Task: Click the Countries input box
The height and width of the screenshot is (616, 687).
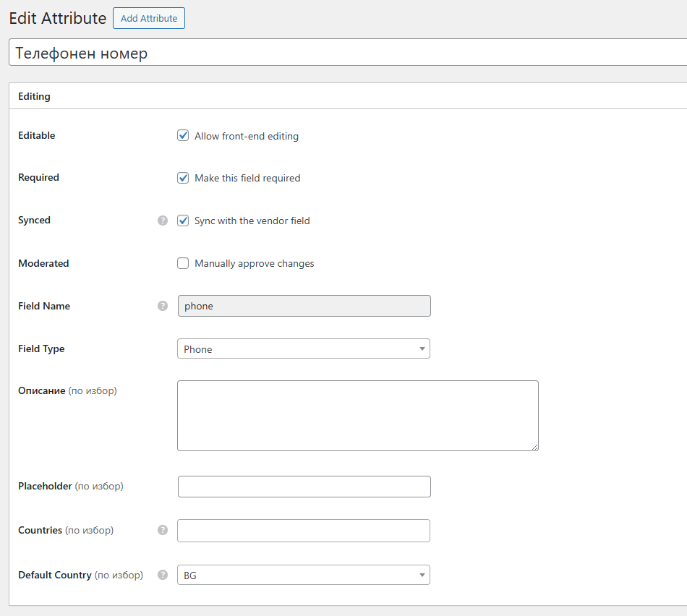Action: (304, 531)
